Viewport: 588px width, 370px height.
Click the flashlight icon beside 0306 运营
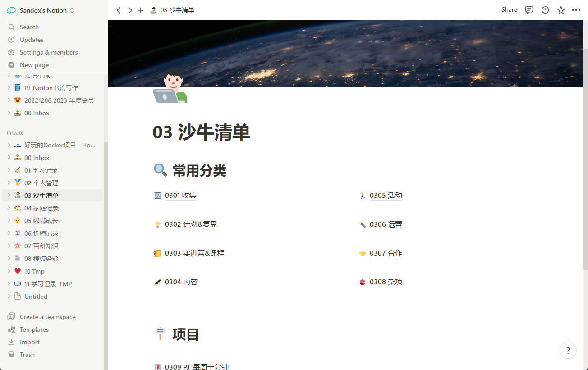(363, 224)
